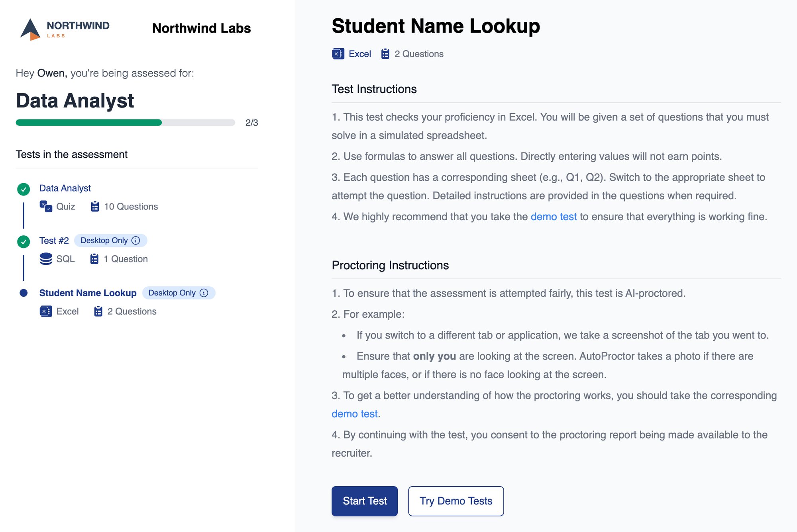Select Student Name Lookup in the assessment list

pos(88,293)
